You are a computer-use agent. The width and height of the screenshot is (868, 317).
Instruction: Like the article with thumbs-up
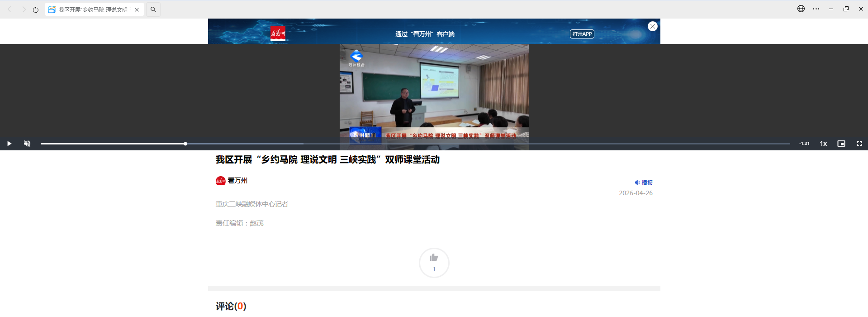point(434,262)
